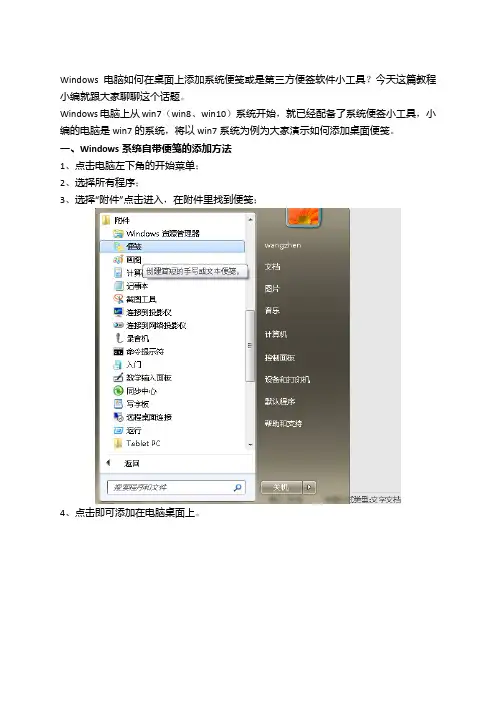Click step text 1、点击电脑左下角的开始菜单
Viewport: 496px width, 702px height.
coord(129,166)
